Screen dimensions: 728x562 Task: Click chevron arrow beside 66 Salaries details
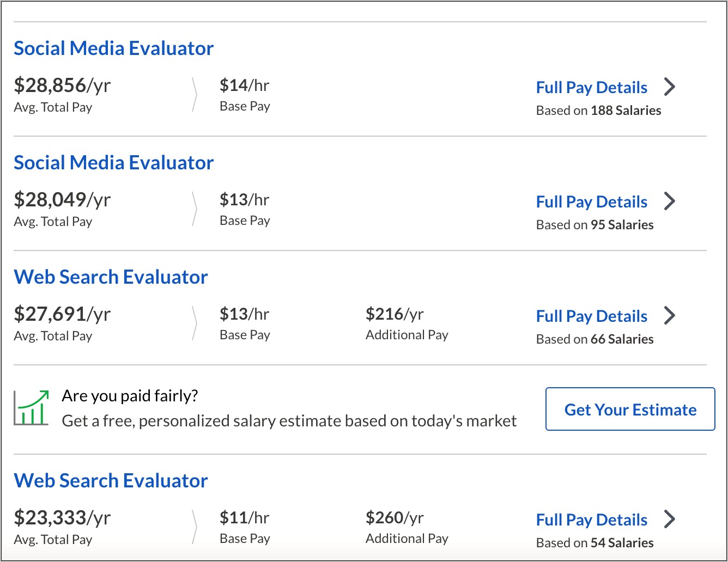670,315
